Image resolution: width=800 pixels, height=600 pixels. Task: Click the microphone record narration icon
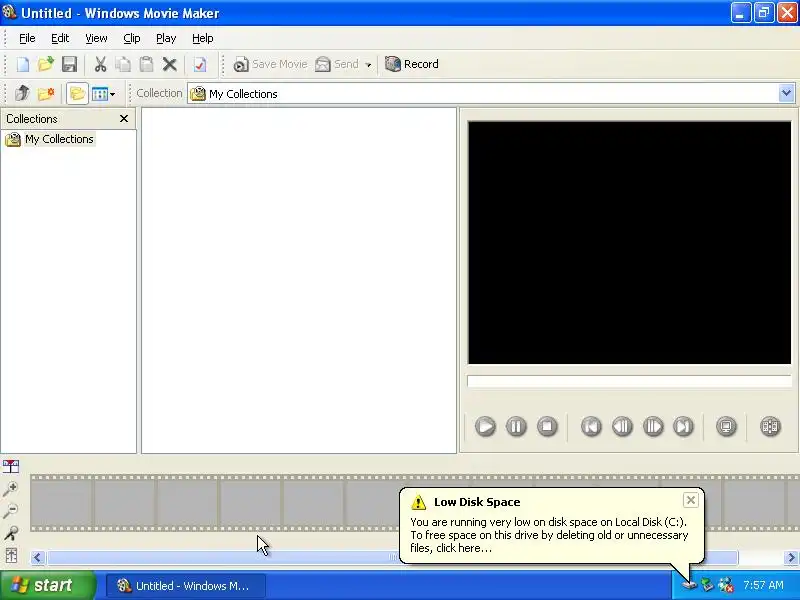click(11, 533)
